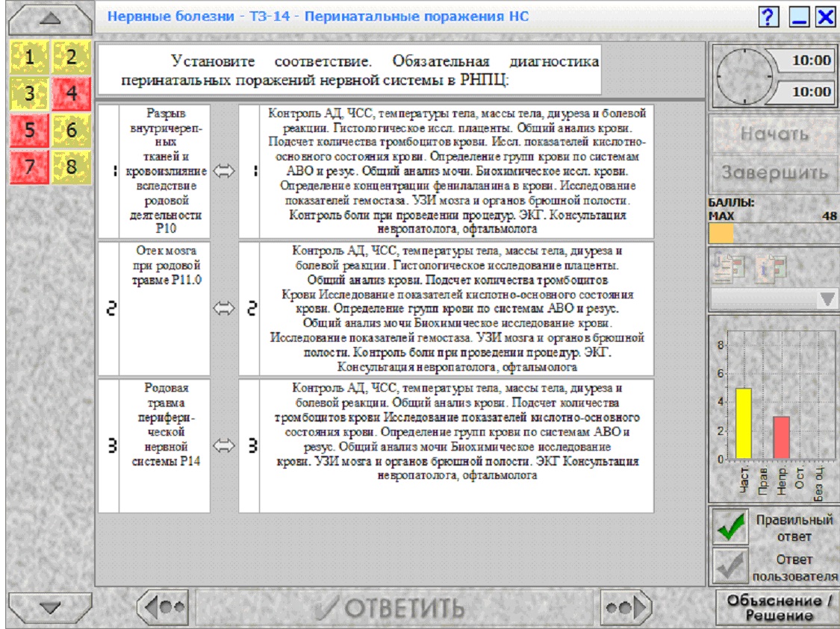Open red question 7 tile

tap(29, 166)
